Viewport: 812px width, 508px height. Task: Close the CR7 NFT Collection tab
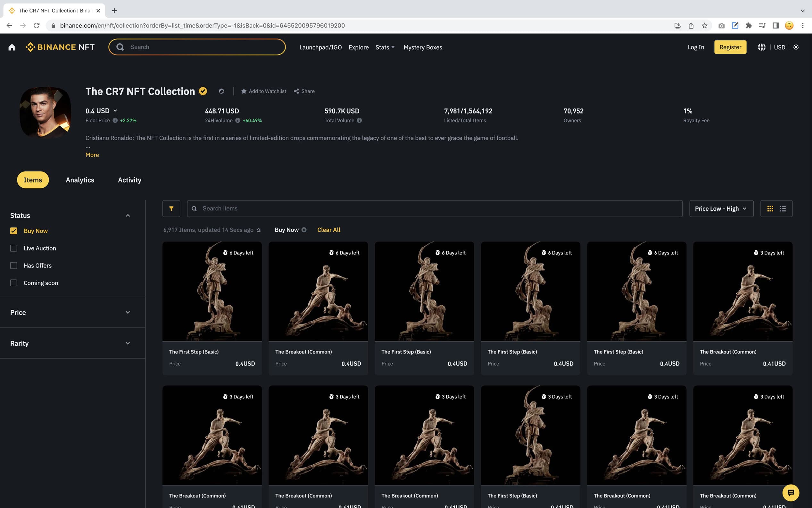tap(98, 11)
